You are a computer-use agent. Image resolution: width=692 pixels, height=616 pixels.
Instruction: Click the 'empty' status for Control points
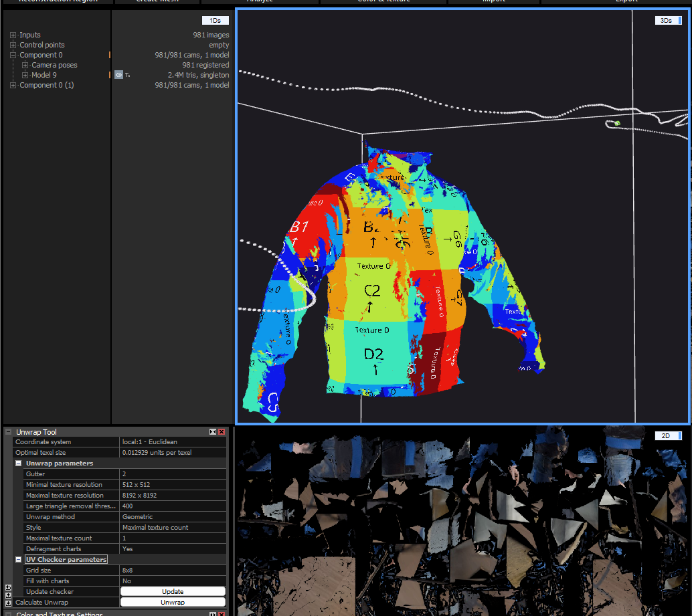coord(219,45)
